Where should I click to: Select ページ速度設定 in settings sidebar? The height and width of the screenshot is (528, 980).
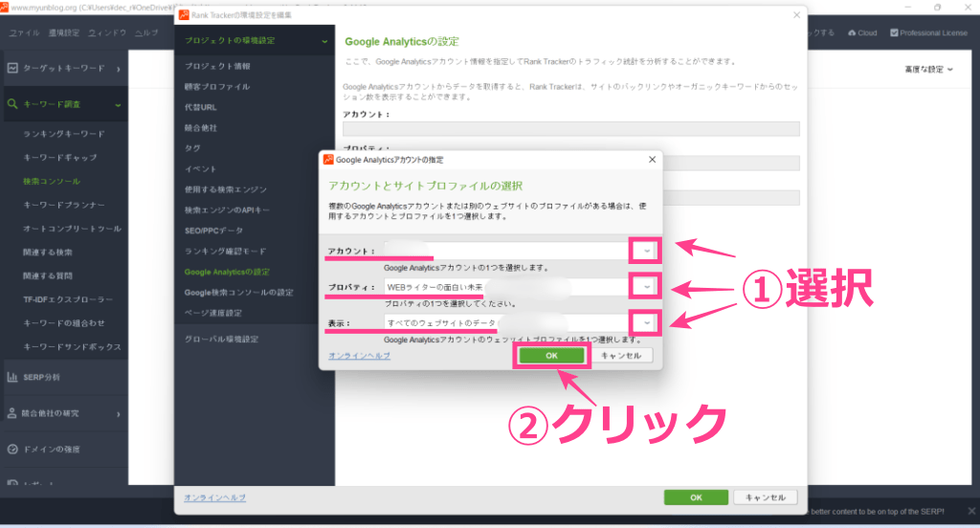[213, 313]
